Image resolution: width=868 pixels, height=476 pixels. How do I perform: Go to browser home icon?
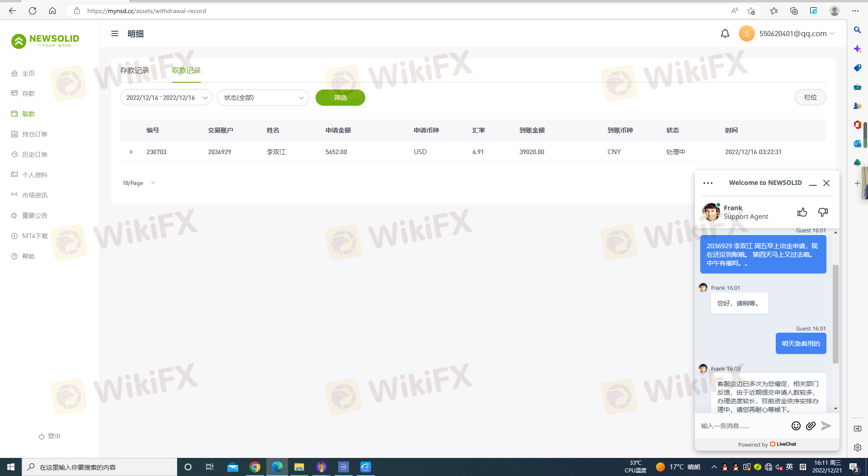tap(52, 11)
